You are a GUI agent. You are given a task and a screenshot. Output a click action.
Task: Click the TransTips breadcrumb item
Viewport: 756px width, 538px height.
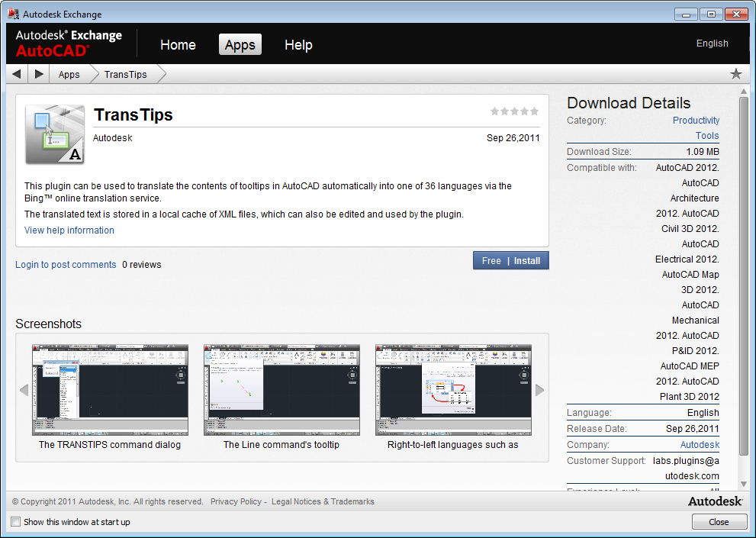(126, 75)
